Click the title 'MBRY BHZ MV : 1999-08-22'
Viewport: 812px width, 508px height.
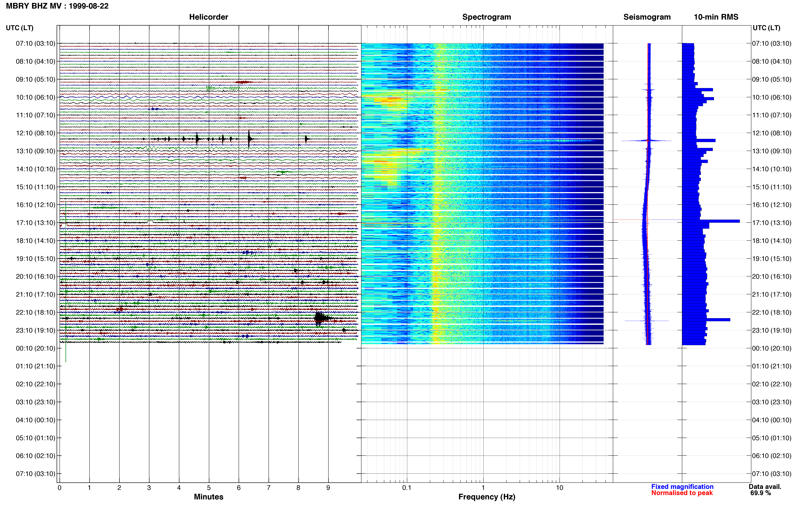pos(57,6)
